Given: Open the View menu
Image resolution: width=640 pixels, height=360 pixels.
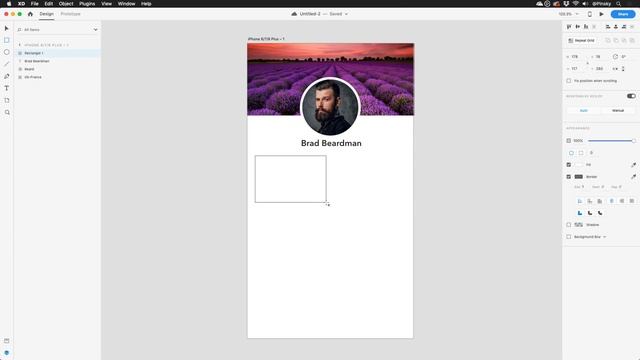Looking at the screenshot, I should click(107, 4).
